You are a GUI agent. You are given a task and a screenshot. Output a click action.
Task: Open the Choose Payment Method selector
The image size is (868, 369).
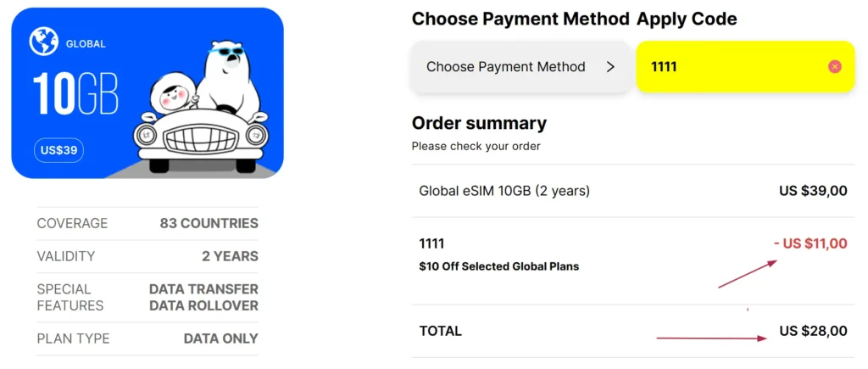[520, 67]
